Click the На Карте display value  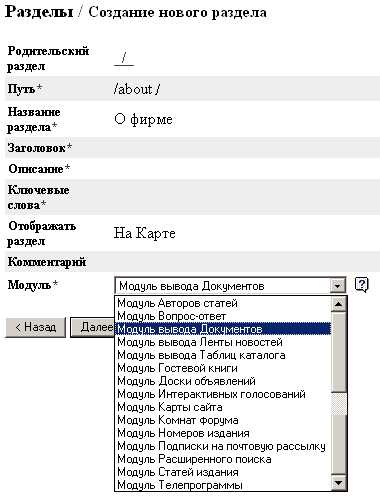(144, 233)
